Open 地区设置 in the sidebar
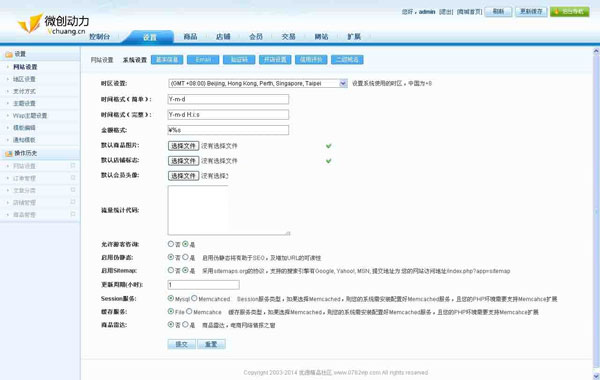This screenshot has height=380, width=600. [24, 79]
